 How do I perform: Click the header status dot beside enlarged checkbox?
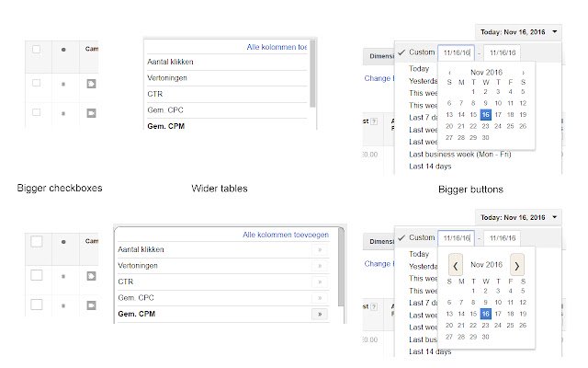coord(63,242)
